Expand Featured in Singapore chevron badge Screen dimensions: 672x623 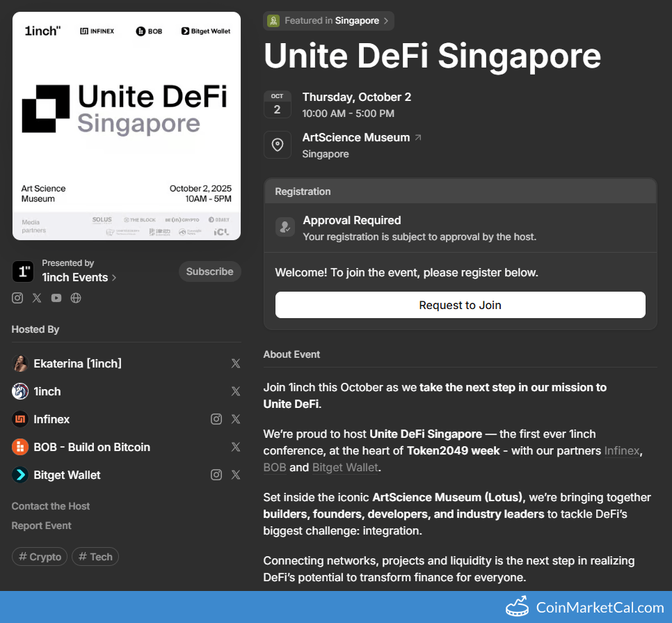[x=328, y=21]
